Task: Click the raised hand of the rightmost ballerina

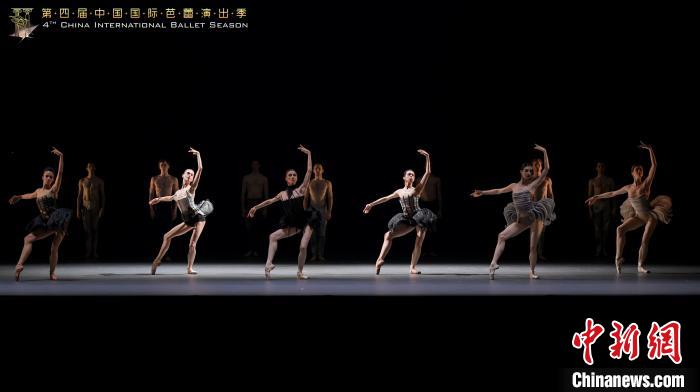Action: [x=645, y=146]
